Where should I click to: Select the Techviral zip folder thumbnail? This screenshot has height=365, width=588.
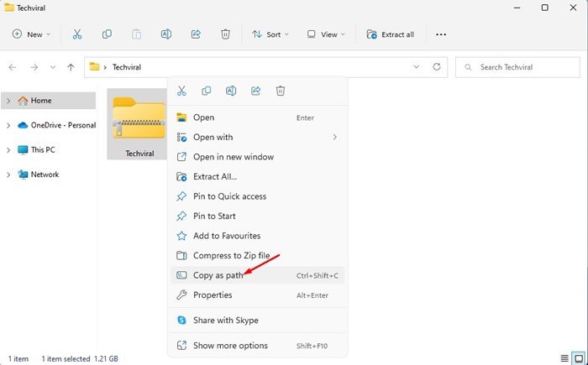point(139,124)
